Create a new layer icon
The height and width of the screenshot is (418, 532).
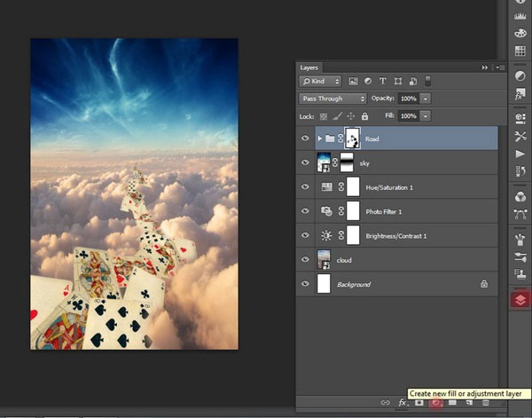[469, 403]
